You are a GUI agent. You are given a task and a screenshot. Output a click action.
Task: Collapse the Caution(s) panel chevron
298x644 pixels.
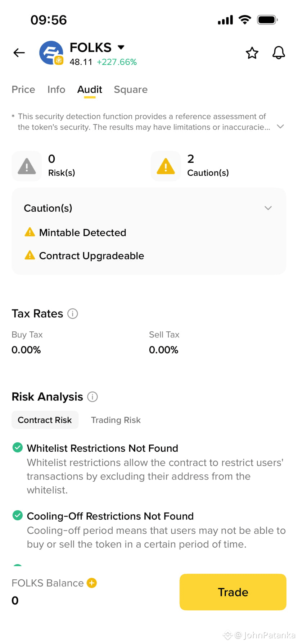click(268, 208)
